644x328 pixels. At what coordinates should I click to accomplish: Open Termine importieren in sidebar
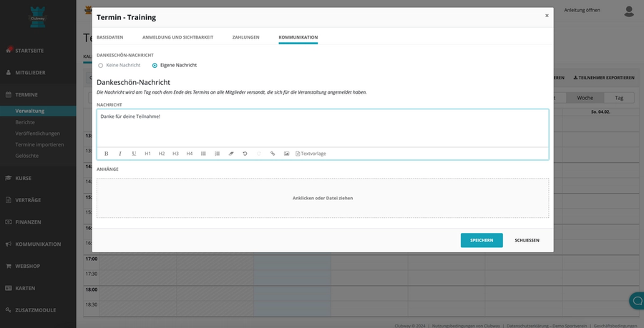[39, 144]
